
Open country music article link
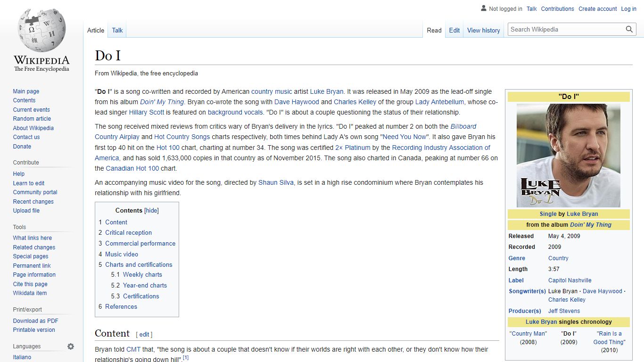(272, 91)
